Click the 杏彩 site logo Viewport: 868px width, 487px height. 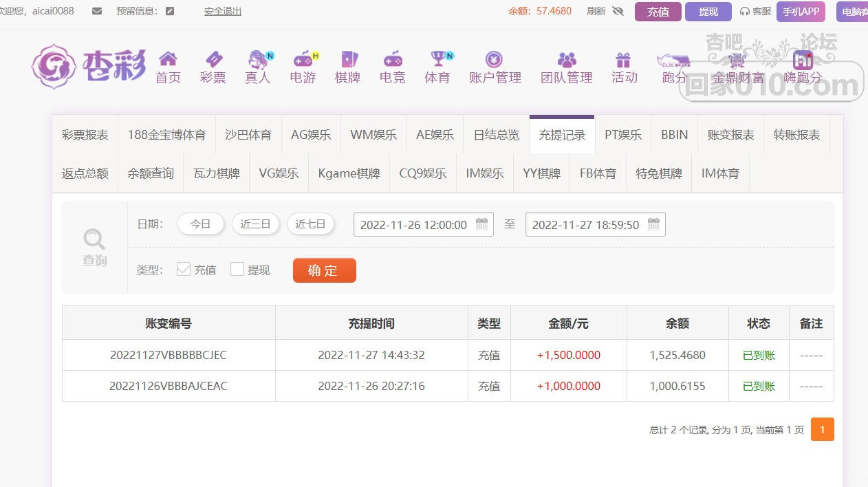[x=89, y=67]
